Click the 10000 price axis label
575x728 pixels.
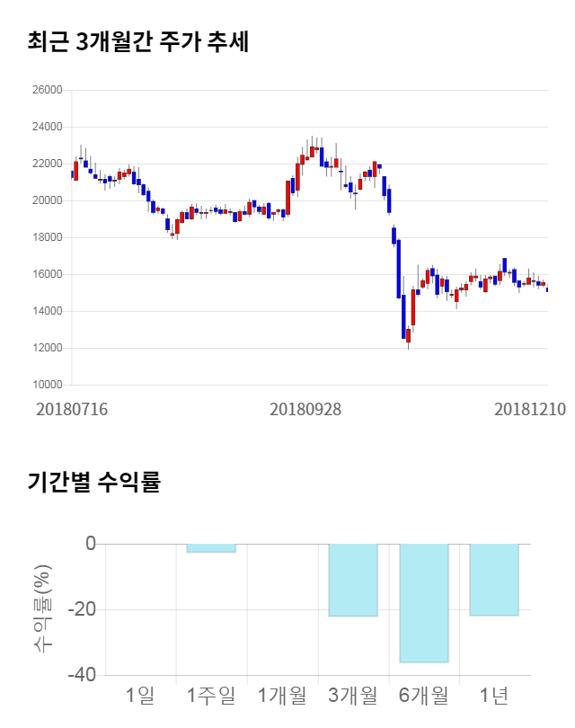coord(49,386)
